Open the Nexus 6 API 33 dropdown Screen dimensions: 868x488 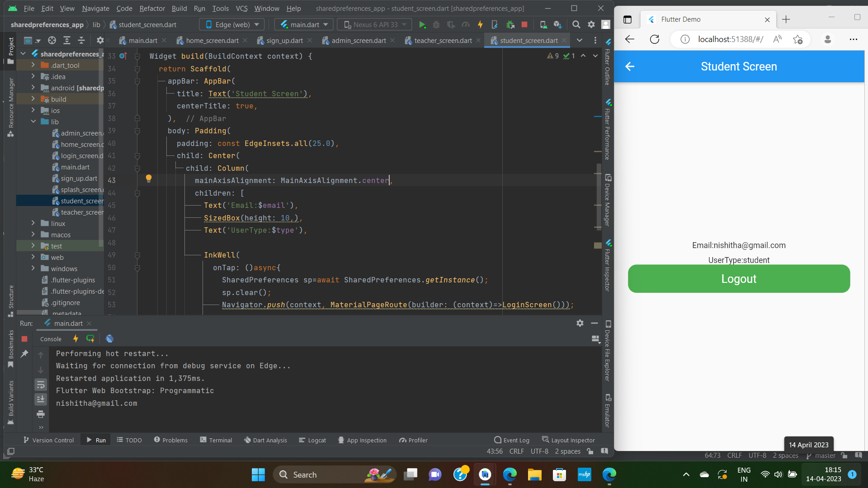point(374,24)
